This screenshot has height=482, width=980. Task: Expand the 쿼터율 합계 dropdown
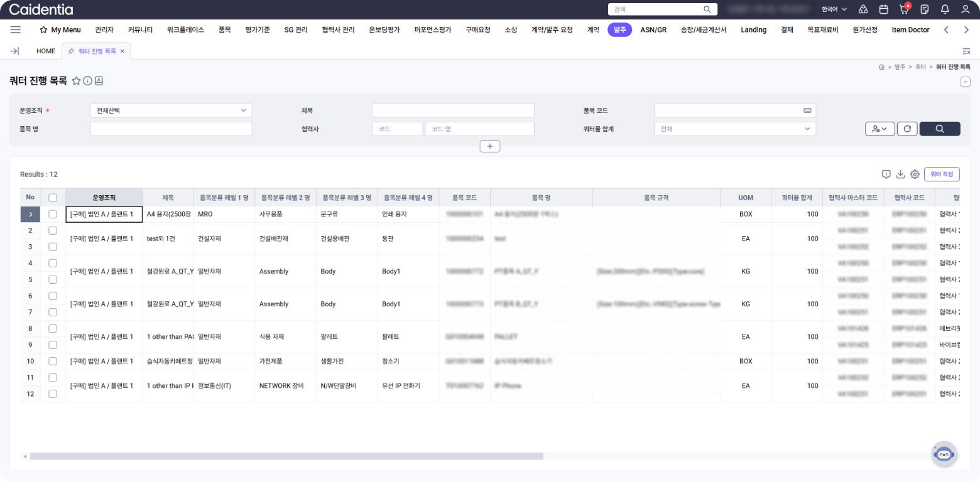[x=734, y=129]
